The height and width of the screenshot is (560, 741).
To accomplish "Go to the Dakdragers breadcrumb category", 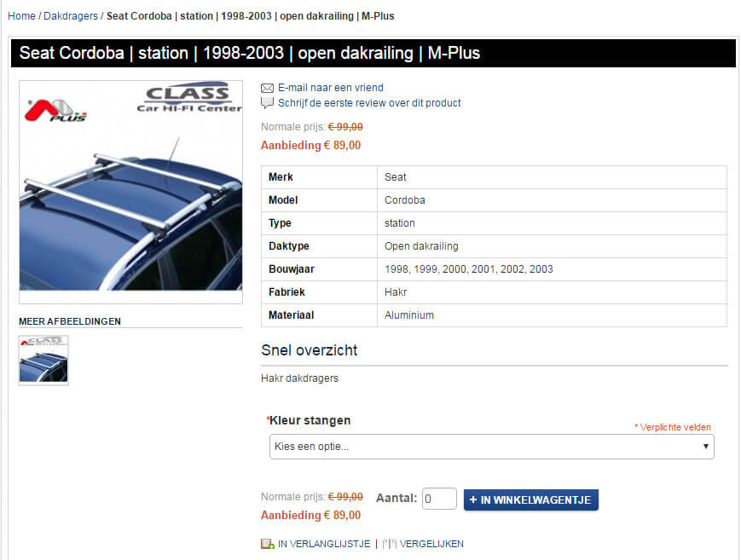I will point(71,16).
